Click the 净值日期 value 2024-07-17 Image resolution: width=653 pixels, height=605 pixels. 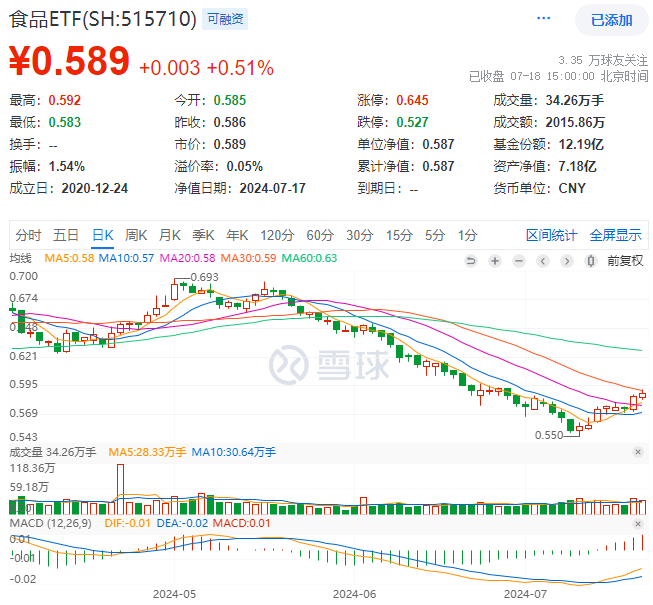click(x=272, y=188)
